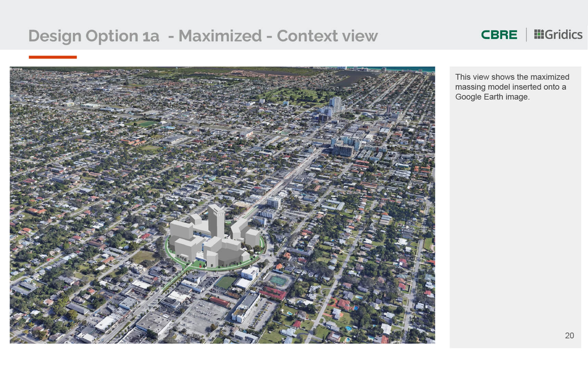This screenshot has height=377, width=588.
Task: Click the Google Earth aerial image
Action: tap(222, 205)
